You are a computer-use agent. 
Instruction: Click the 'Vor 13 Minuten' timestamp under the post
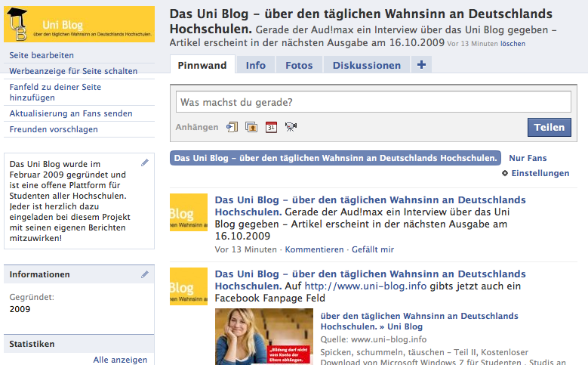coord(245,249)
